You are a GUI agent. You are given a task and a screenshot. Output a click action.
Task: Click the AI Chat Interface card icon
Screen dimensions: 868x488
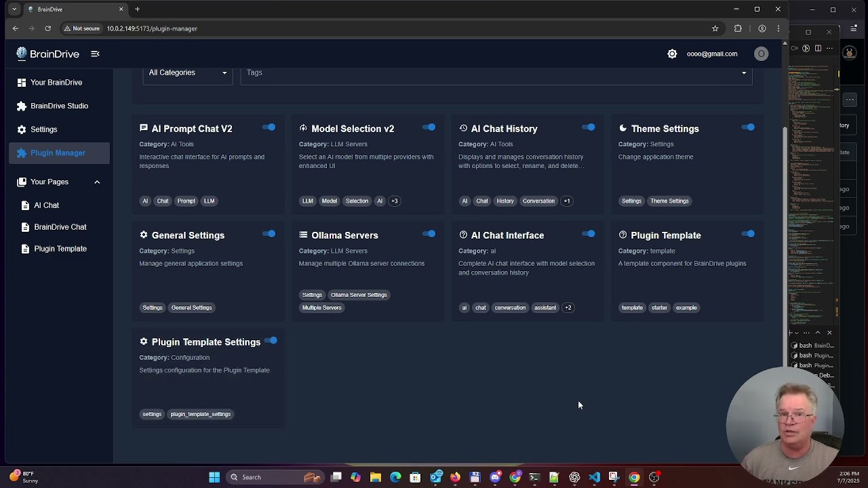point(463,235)
